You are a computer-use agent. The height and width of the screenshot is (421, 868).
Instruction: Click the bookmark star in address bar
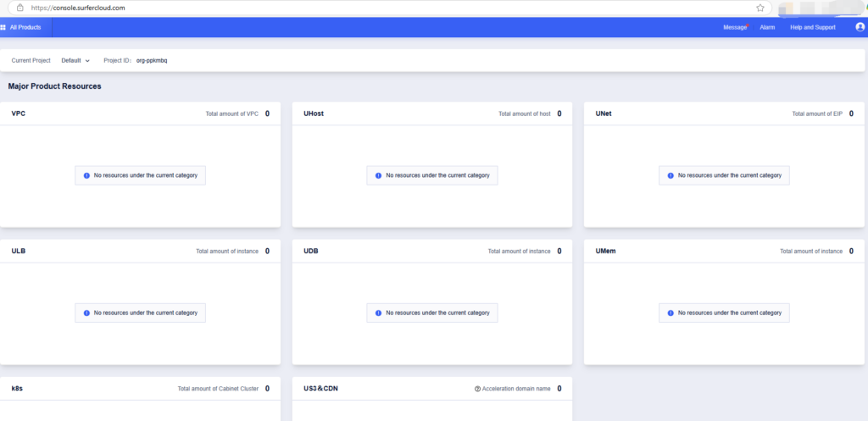pyautogui.click(x=760, y=8)
